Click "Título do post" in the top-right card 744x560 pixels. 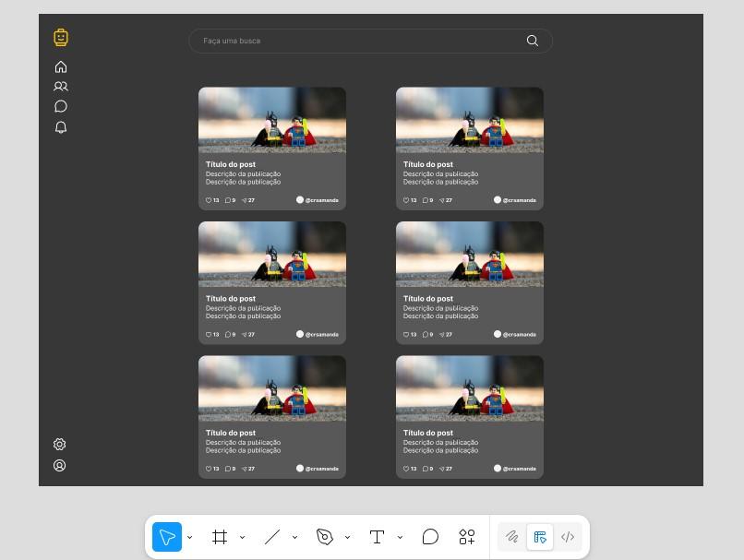tap(428, 164)
